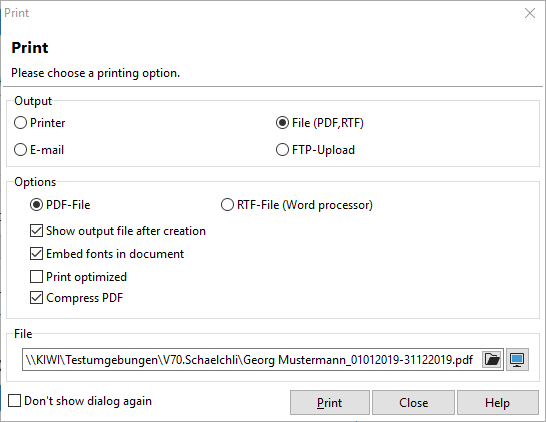This screenshot has height=422, width=546.
Task: Select the Printer output option
Action: pos(39,123)
